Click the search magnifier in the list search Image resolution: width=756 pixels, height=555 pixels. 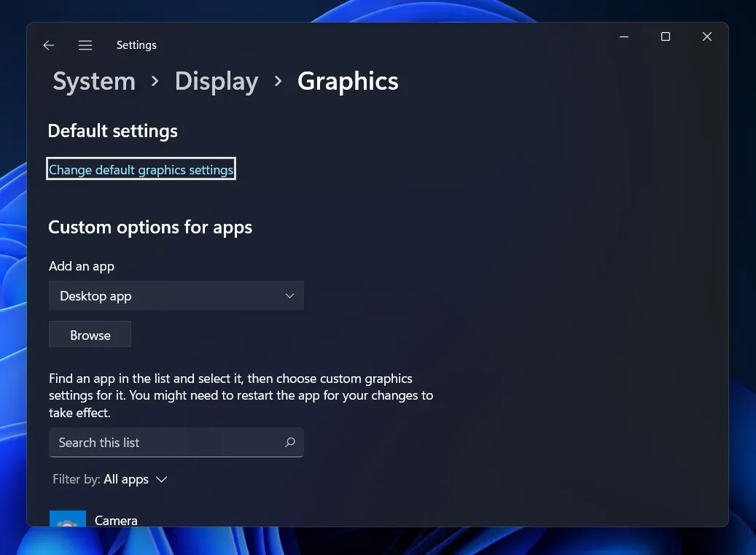pyautogui.click(x=289, y=443)
